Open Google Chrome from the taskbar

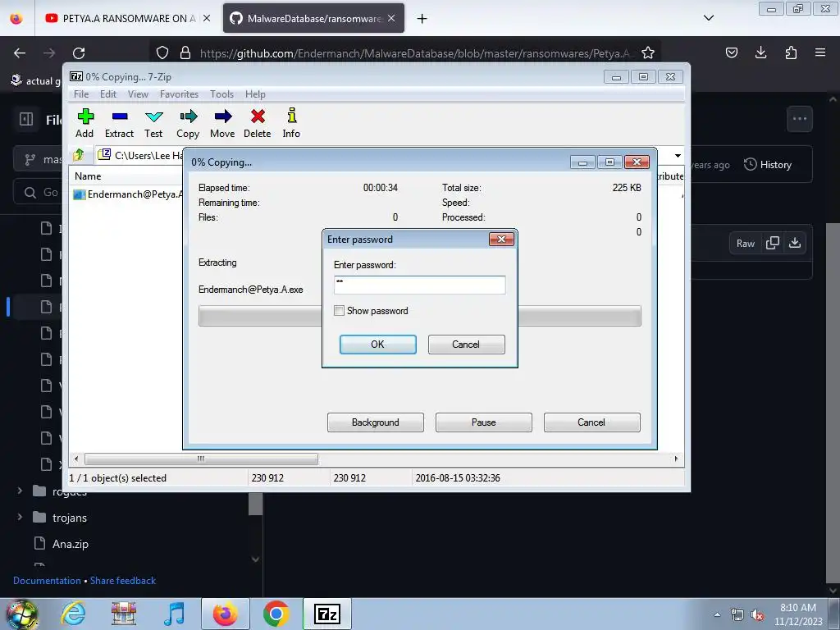click(276, 614)
